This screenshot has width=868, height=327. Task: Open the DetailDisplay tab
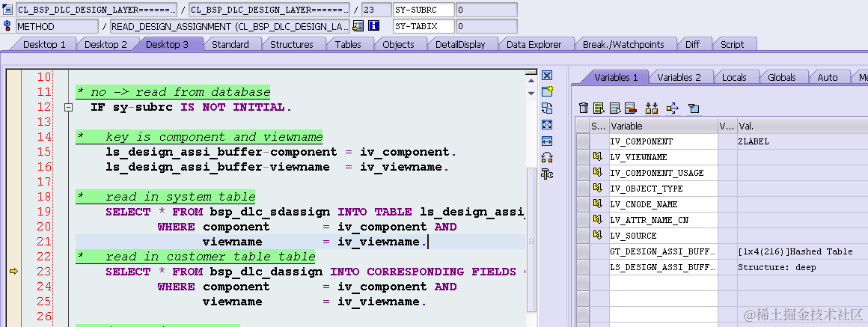(460, 44)
